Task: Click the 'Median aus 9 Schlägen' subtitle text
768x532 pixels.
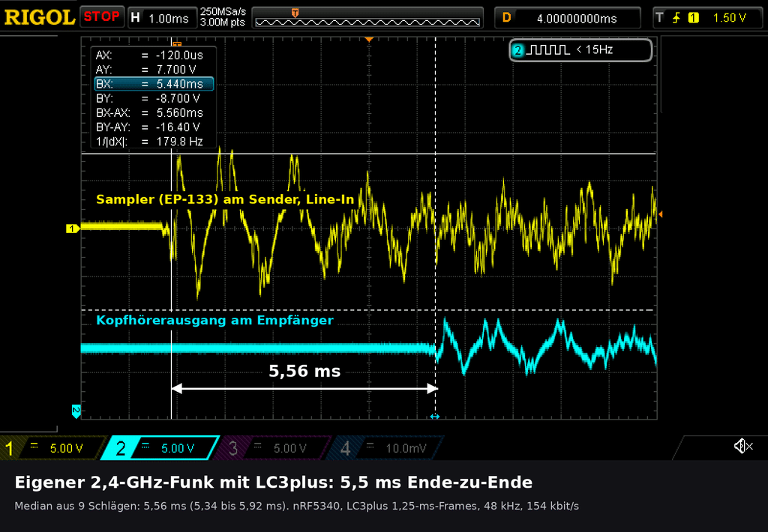Action: (x=76, y=506)
